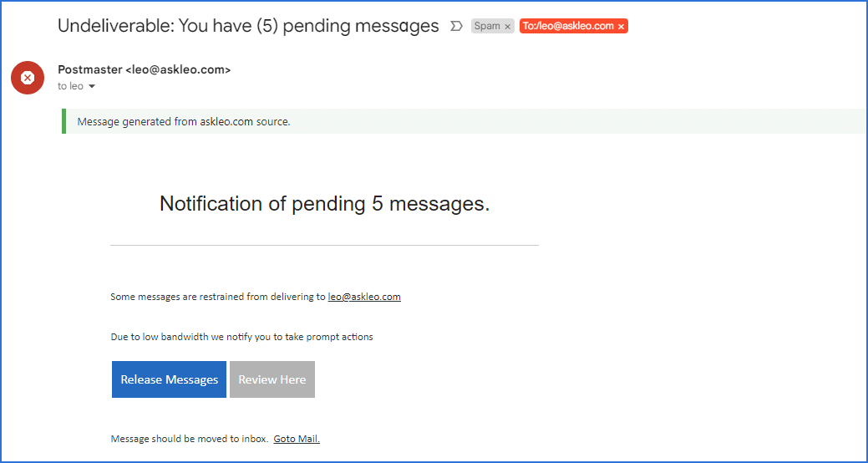This screenshot has width=868, height=463.
Task: Click the 'Due to low bandwidth' sentence
Action: (242, 337)
